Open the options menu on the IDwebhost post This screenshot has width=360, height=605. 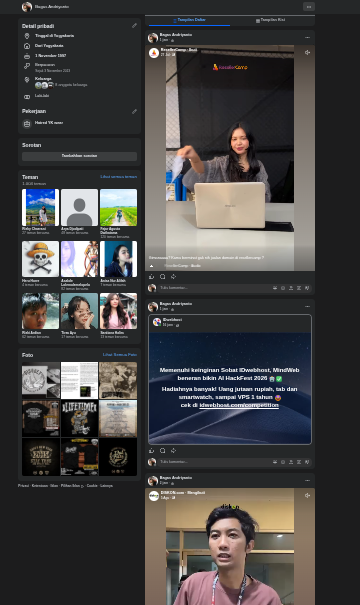click(307, 306)
